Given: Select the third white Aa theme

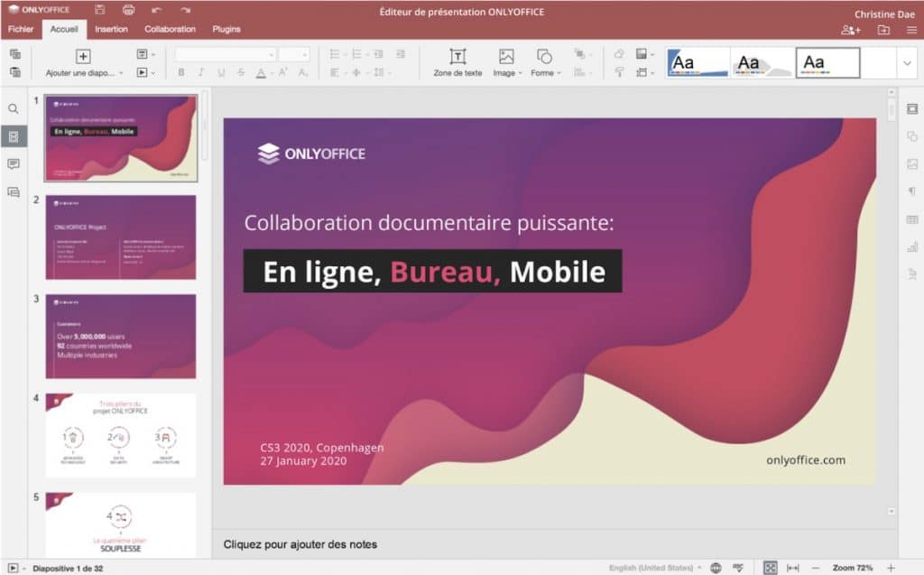Looking at the screenshot, I should click(827, 62).
